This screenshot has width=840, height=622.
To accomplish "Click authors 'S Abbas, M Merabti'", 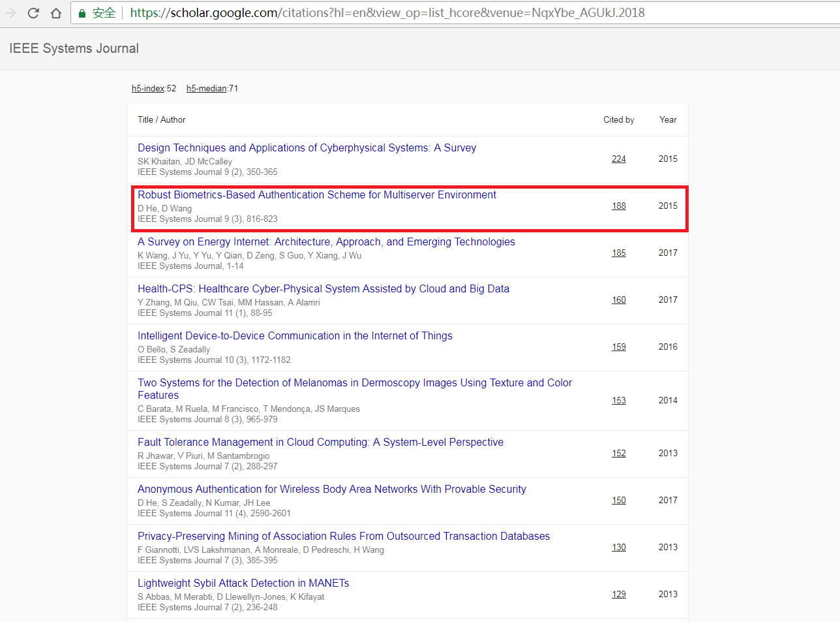I will pos(231,597).
